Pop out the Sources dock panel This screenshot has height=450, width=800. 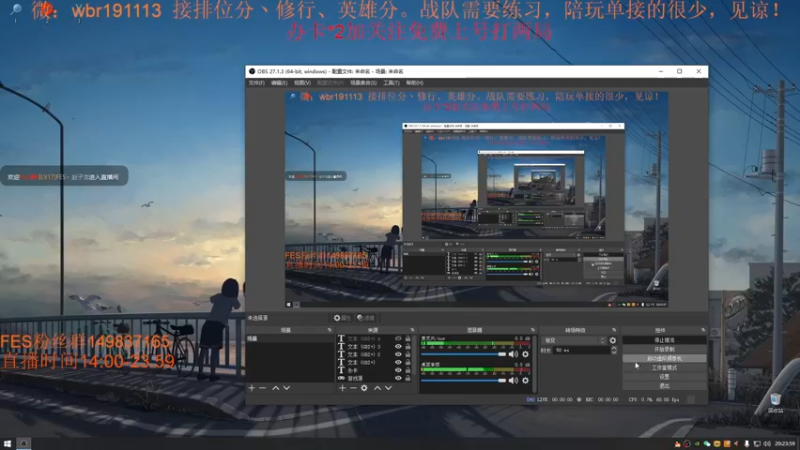[412, 330]
